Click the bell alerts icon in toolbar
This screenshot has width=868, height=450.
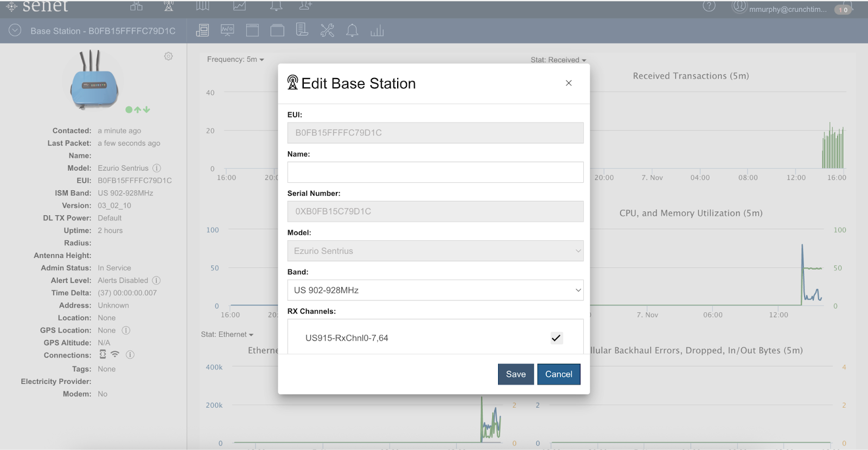pos(352,30)
